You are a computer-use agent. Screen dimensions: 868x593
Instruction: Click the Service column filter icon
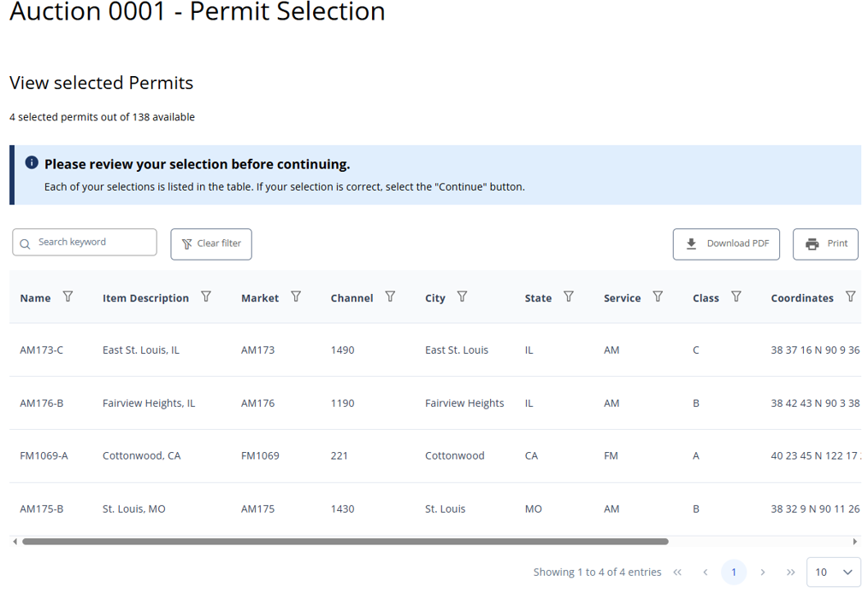click(658, 297)
